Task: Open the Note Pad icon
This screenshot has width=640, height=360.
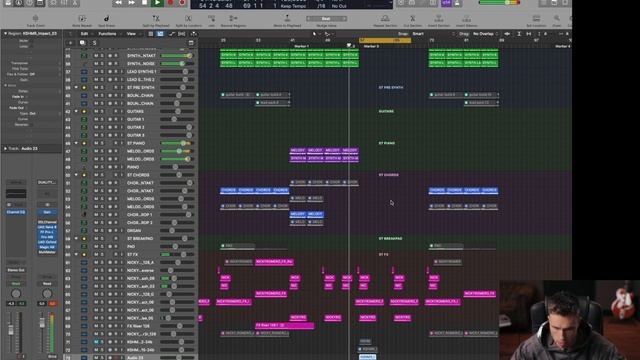Action: 554,3
